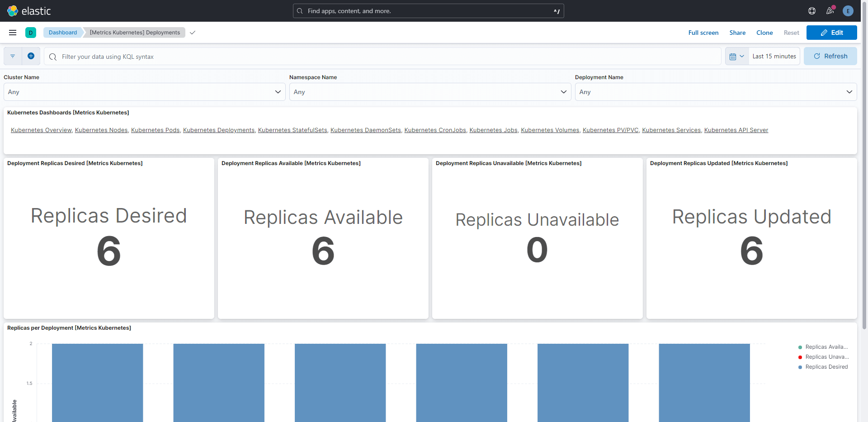Open the Kubernetes Overview link
The image size is (868, 422).
click(x=41, y=130)
